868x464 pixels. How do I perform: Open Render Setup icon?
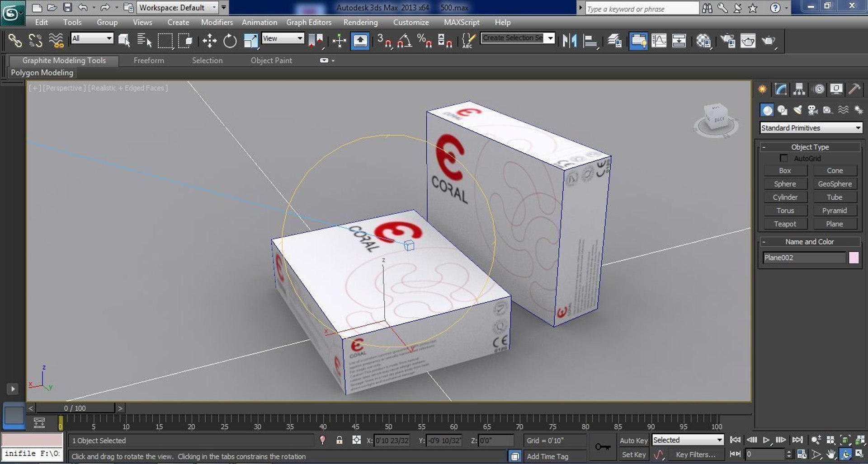[728, 41]
